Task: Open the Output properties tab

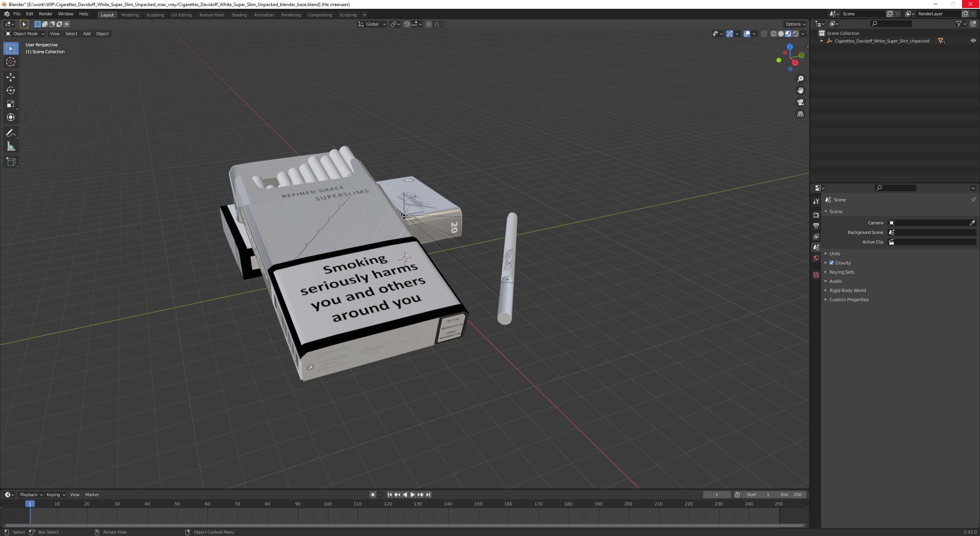Action: 816,226
